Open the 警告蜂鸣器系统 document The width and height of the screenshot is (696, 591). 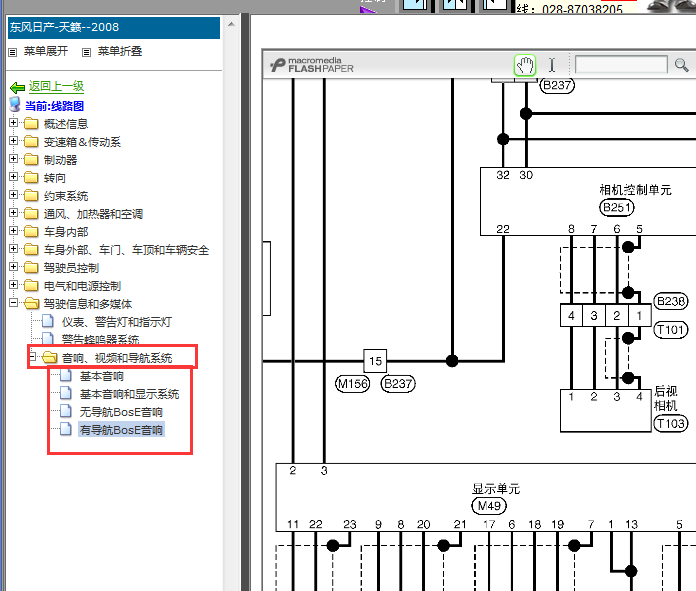coord(100,340)
